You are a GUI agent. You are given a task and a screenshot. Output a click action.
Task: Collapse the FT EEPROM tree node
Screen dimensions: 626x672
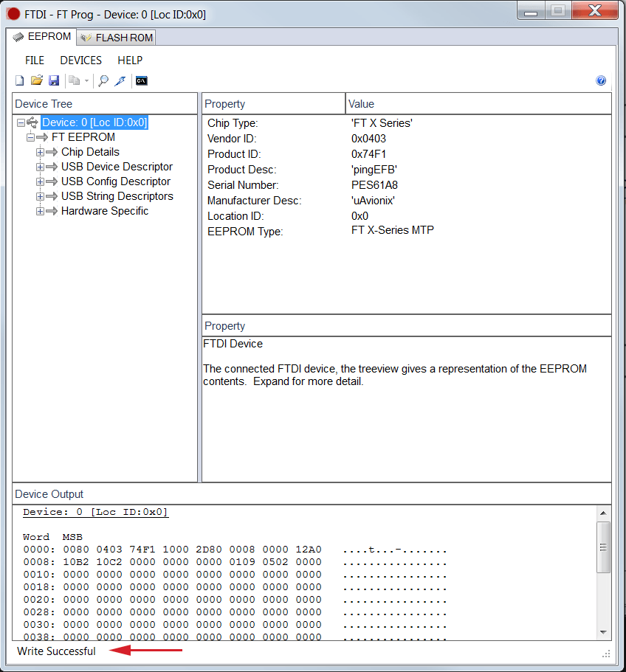tap(30, 137)
